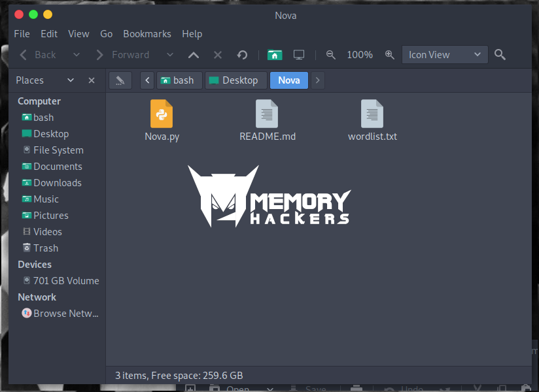Viewport: 539px width, 392px height.
Task: Expand the Back history dropdown arrow
Action: [x=77, y=55]
